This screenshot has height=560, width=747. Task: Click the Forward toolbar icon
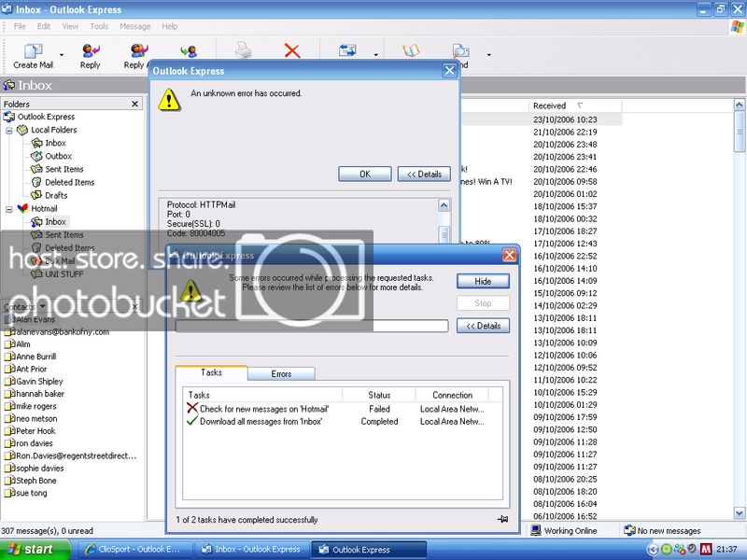pyautogui.click(x=190, y=50)
